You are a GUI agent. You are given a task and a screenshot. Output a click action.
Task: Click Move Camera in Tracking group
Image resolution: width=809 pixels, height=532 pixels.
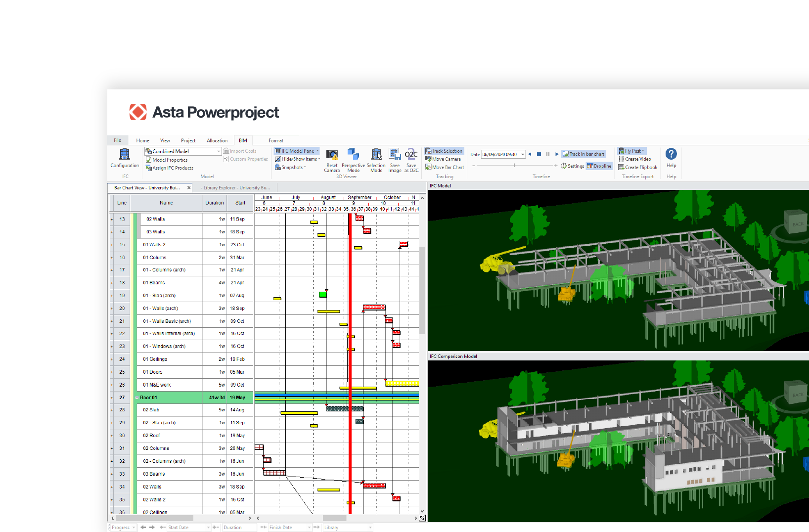pos(443,159)
